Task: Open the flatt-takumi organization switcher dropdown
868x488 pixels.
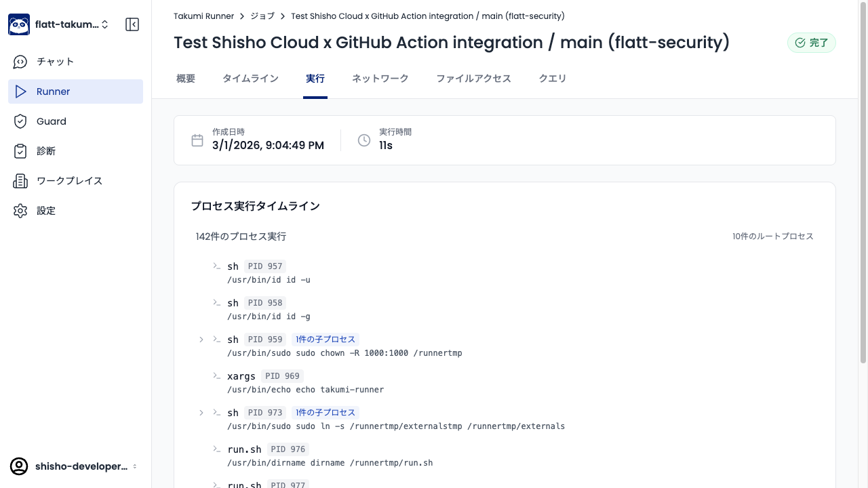Action: (x=71, y=24)
